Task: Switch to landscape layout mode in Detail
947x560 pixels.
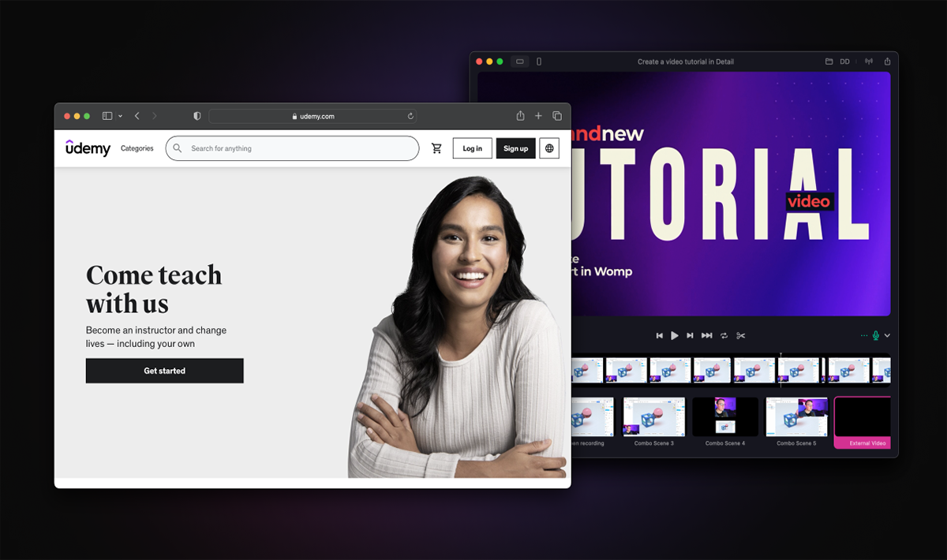Action: point(519,62)
